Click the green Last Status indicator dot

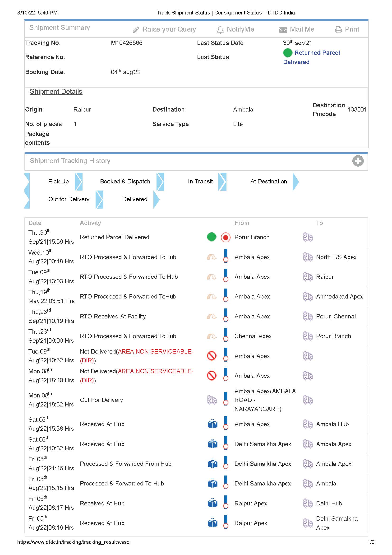tap(287, 53)
